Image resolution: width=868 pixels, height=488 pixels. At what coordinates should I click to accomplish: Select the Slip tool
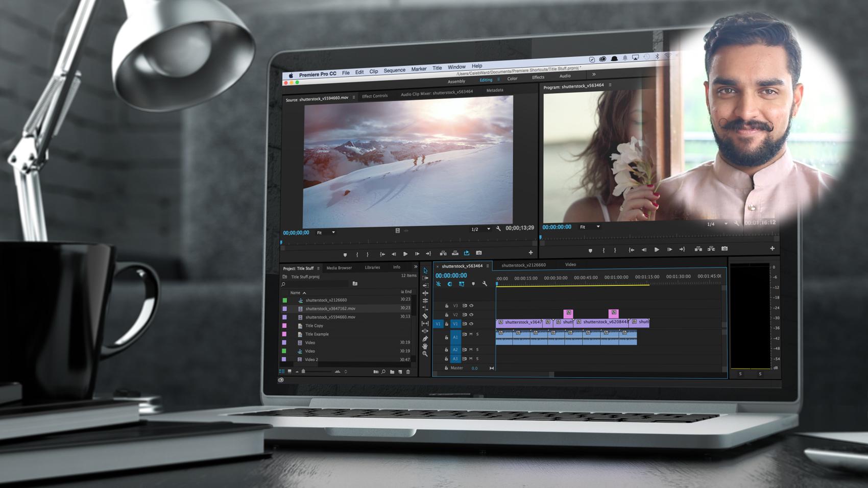(425, 323)
